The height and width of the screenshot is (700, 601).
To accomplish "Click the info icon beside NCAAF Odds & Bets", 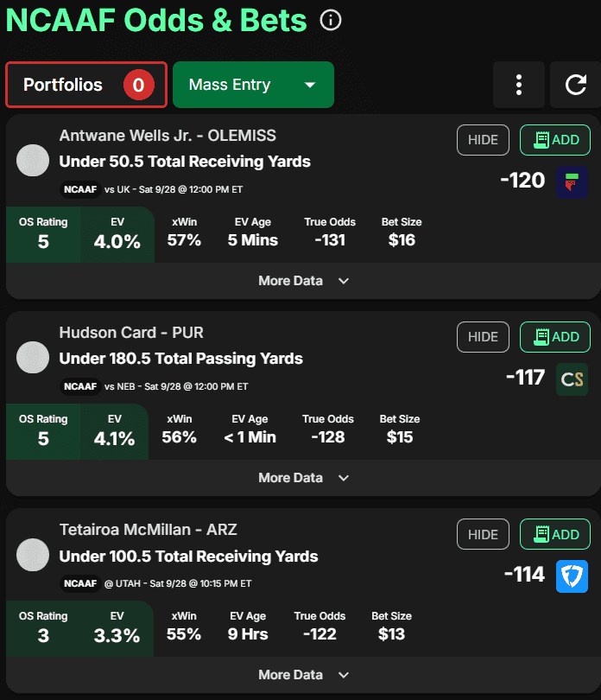I will (x=330, y=20).
